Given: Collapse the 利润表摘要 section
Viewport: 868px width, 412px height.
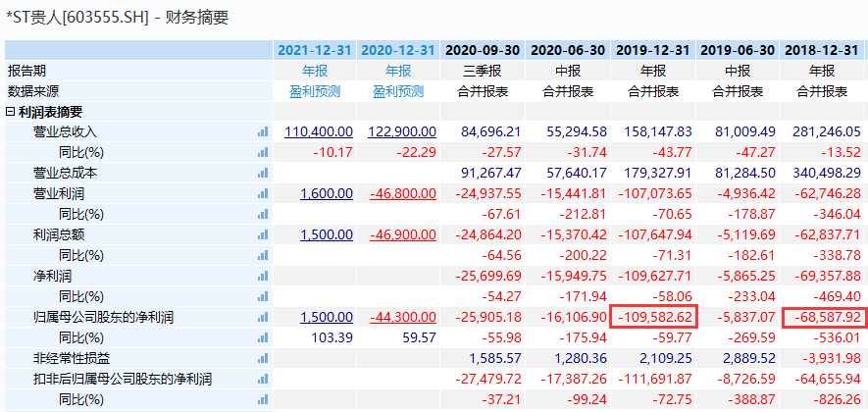Looking at the screenshot, I should coord(11,112).
